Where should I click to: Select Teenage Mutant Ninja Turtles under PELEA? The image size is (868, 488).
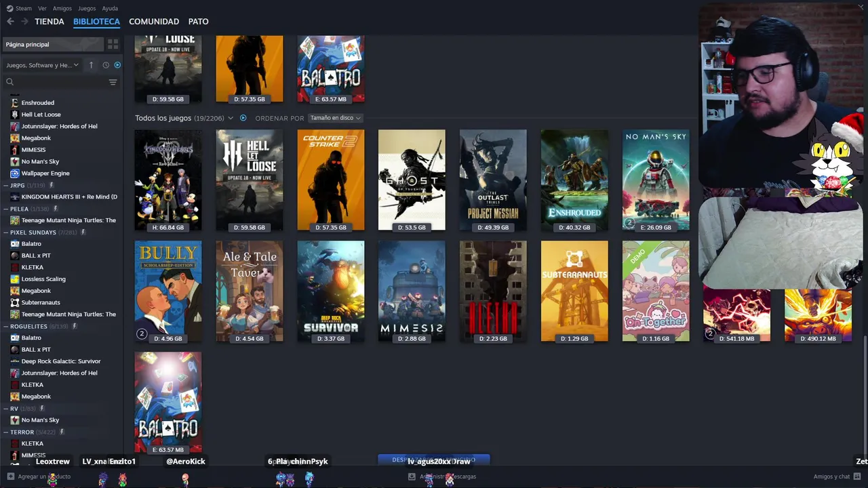(68, 220)
